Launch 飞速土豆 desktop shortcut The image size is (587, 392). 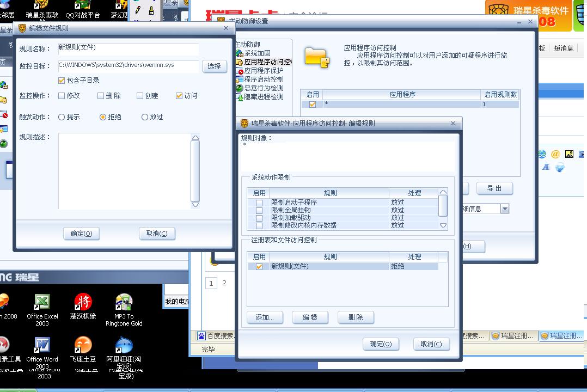click(83, 350)
